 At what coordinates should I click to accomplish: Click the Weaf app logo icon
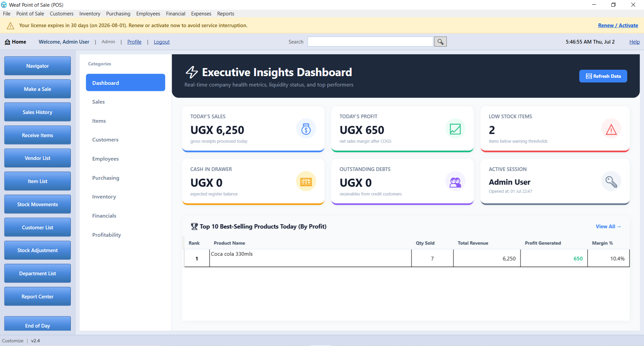tap(4, 5)
